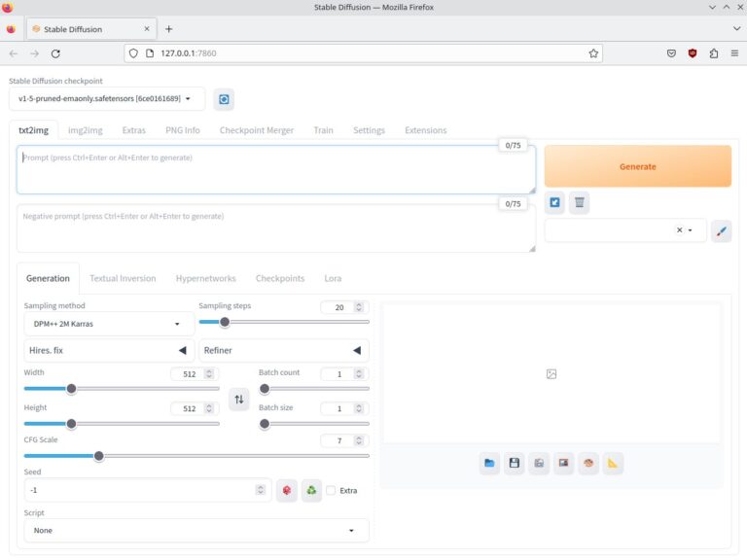Open the Stable Diffusion checkpoint dropdown
Screen dimensions: 747x560
(x=107, y=98)
